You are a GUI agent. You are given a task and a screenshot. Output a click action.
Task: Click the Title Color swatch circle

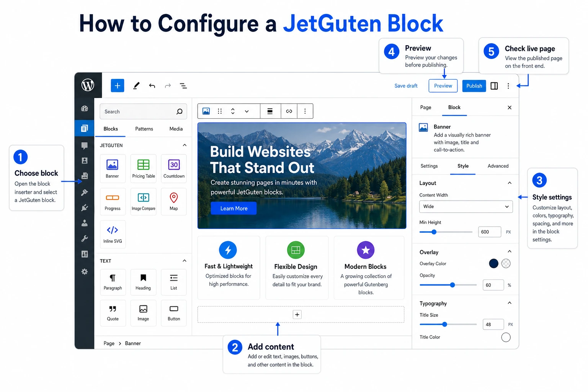(506, 337)
